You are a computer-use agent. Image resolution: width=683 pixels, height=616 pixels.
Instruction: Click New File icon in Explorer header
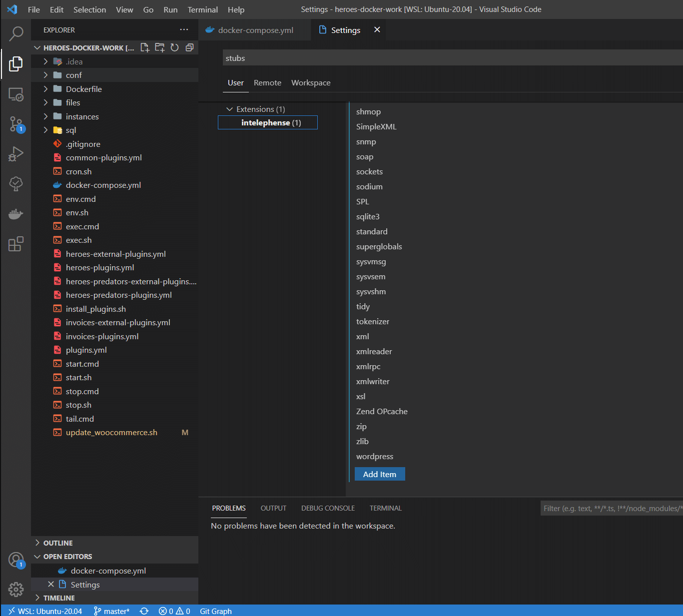coord(145,47)
